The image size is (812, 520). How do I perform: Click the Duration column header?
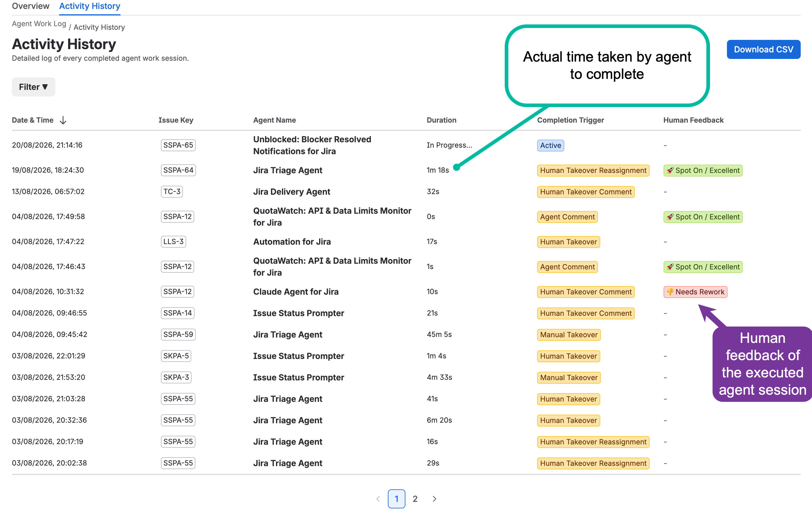[441, 120]
